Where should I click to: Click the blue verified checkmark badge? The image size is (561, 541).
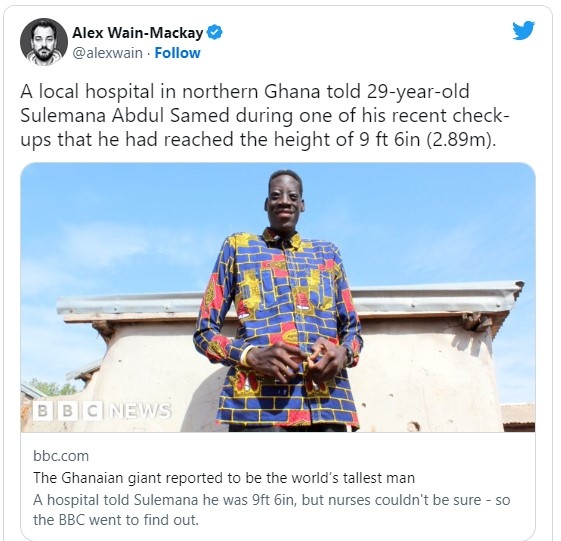[x=215, y=33]
